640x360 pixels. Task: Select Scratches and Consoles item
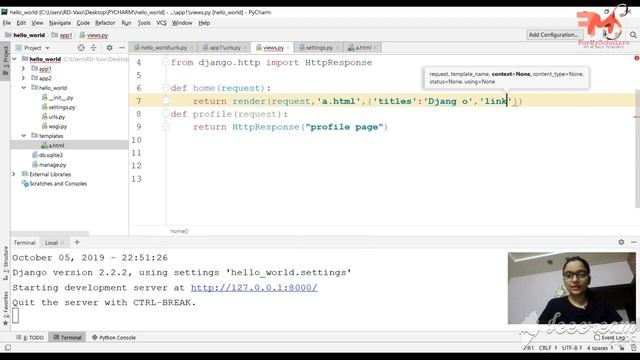pyautogui.click(x=54, y=184)
